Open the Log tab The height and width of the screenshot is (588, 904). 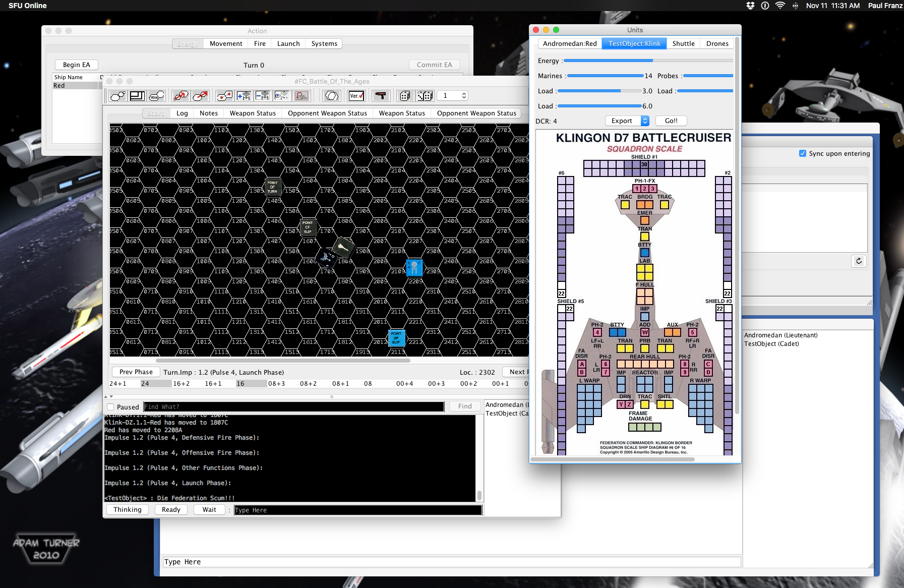182,113
